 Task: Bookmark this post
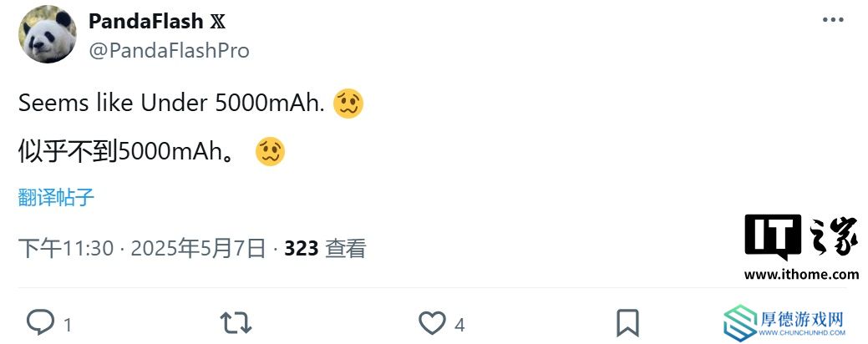click(627, 323)
